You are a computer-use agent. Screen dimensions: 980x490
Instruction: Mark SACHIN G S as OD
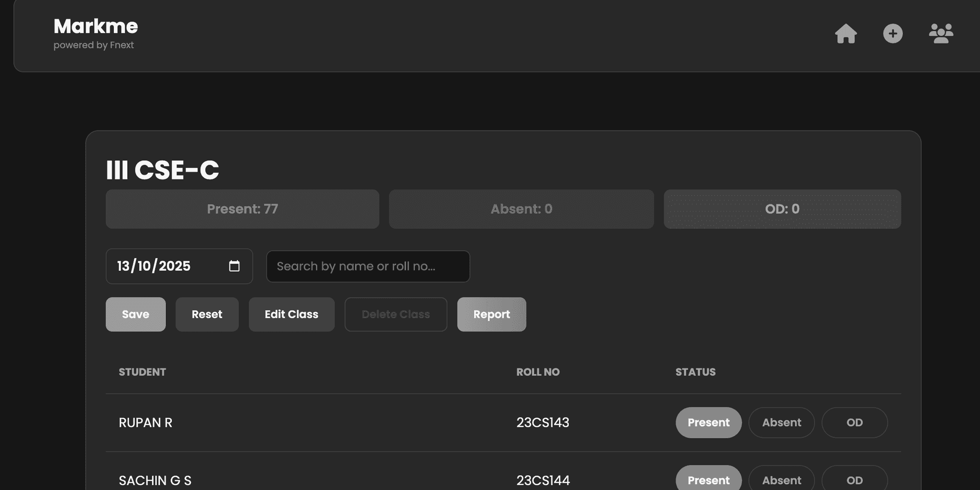coord(855,479)
